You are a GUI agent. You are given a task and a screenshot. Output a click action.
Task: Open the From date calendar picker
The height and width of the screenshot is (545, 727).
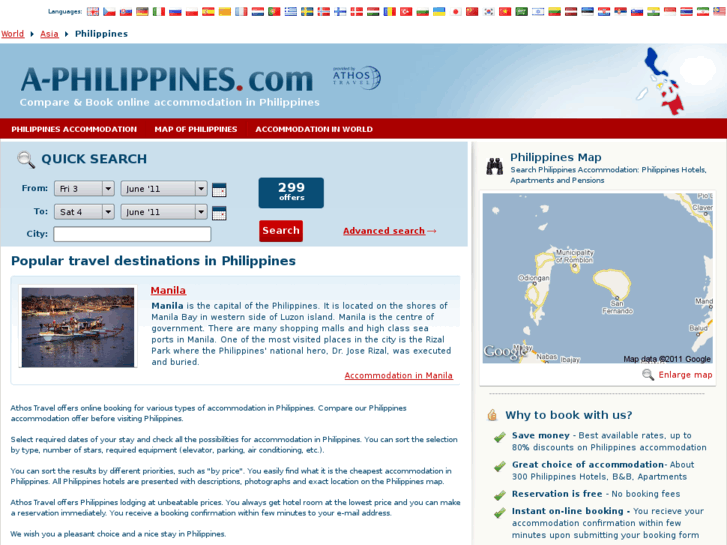coord(219,190)
